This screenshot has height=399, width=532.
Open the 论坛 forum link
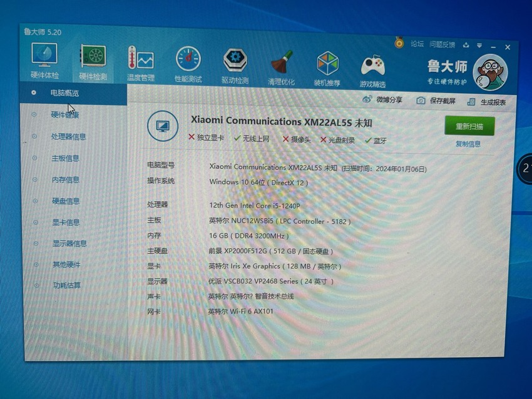pos(417,44)
